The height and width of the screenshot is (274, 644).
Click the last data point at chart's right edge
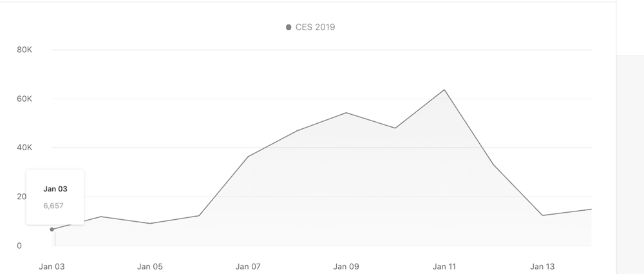(x=591, y=210)
